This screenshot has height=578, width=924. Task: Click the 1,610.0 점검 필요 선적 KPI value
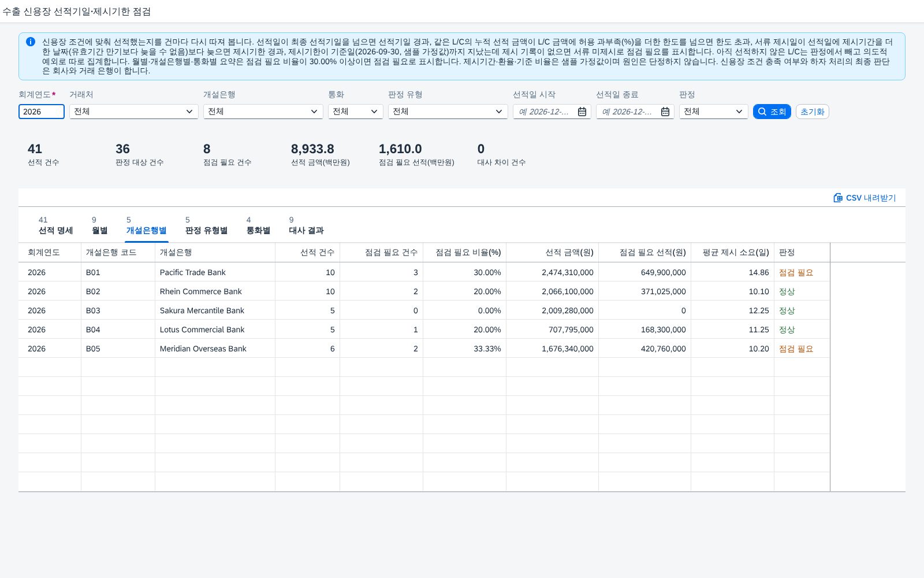(x=400, y=149)
